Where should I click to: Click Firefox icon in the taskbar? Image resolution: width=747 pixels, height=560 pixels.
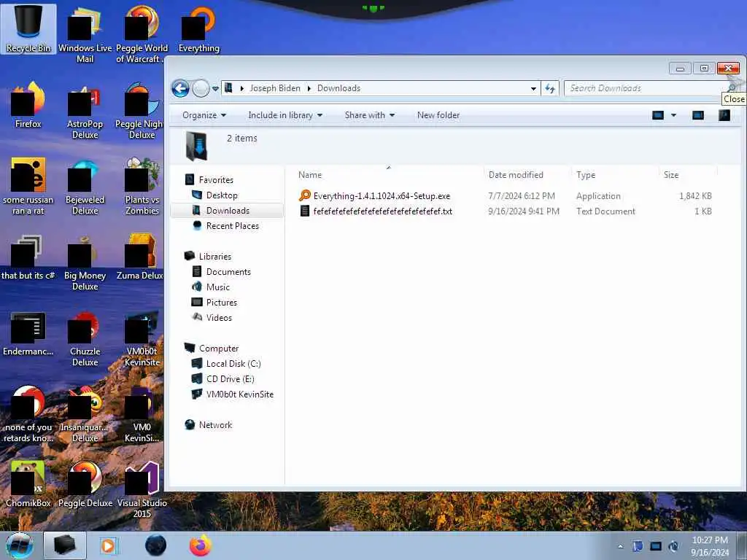click(x=201, y=545)
